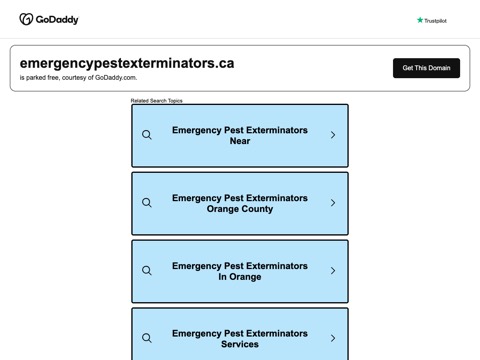Click search icon beside Orange County topic
The width and height of the screenshot is (480, 360).
click(x=147, y=203)
